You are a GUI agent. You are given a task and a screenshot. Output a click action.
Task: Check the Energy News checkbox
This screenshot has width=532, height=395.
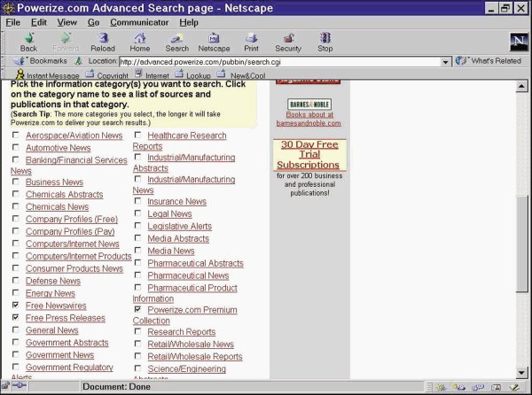click(16, 292)
